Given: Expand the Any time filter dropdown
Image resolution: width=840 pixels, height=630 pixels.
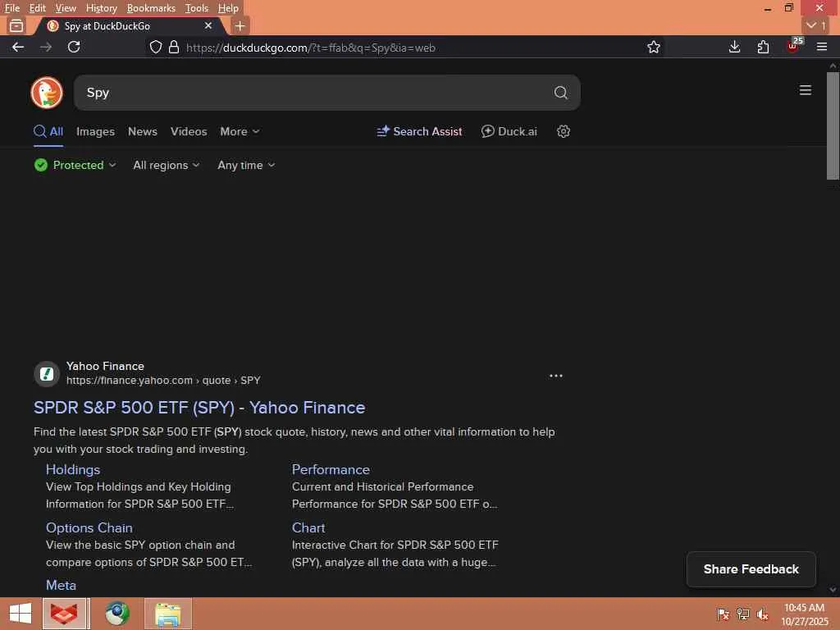Looking at the screenshot, I should click(x=246, y=165).
